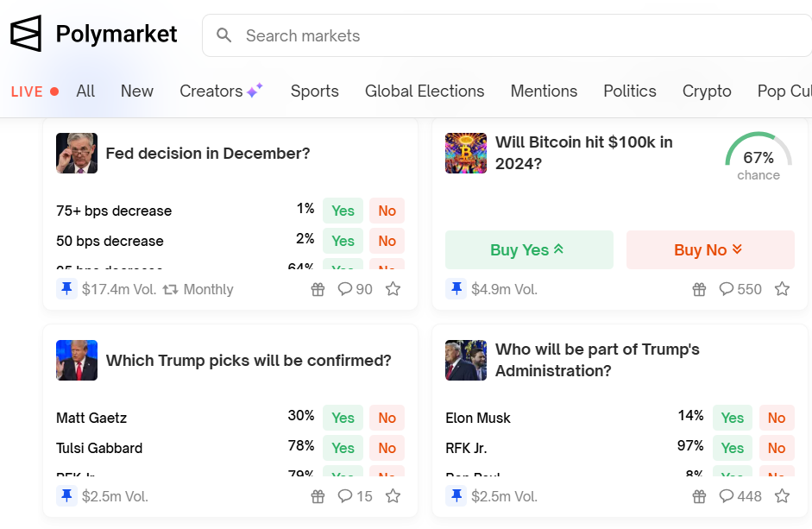Image resolution: width=812 pixels, height=529 pixels.
Task: Select Yes for 75+ bps decrease
Action: (x=343, y=211)
